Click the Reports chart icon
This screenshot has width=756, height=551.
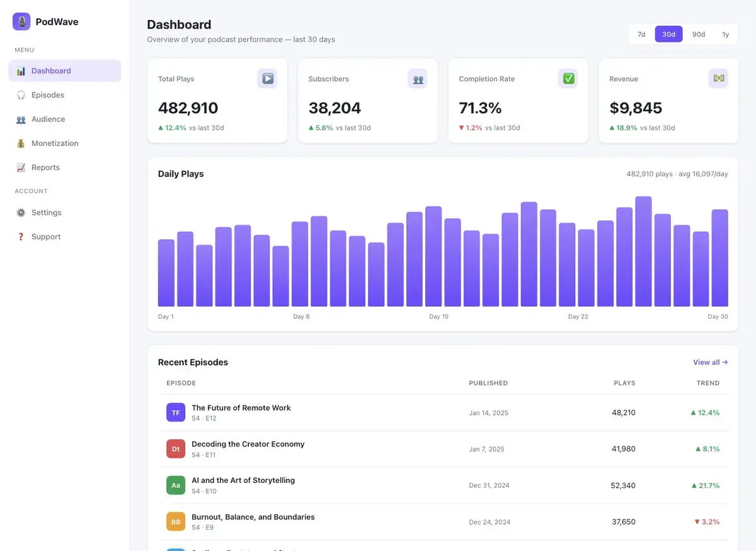pos(21,168)
